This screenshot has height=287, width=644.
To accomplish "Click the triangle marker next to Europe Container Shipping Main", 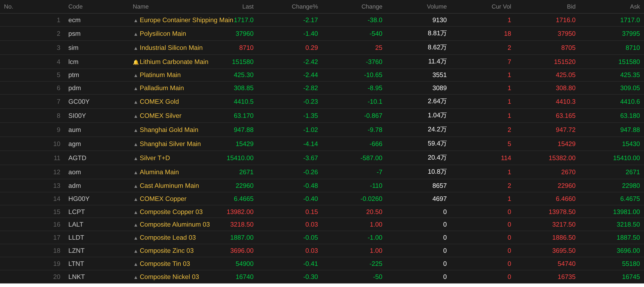I will 136,21.
